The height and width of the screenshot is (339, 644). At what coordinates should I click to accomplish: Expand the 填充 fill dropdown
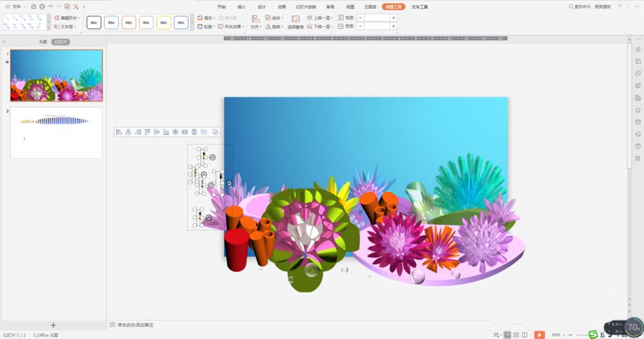point(206,17)
